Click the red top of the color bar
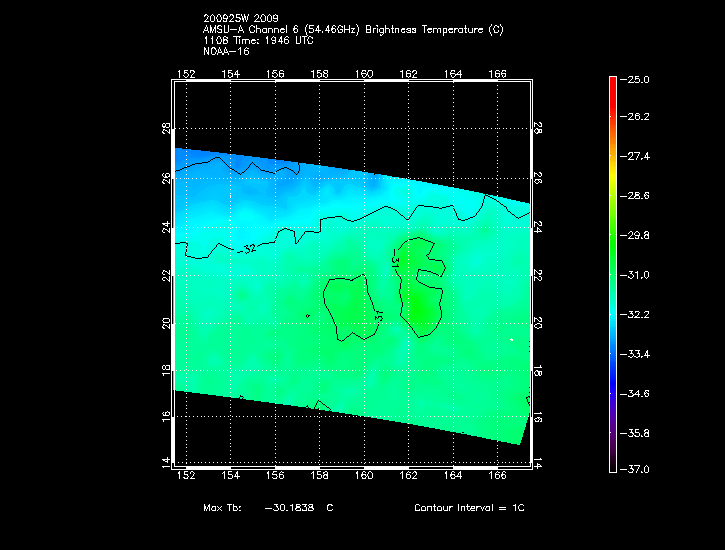The width and height of the screenshot is (725, 550). (613, 85)
